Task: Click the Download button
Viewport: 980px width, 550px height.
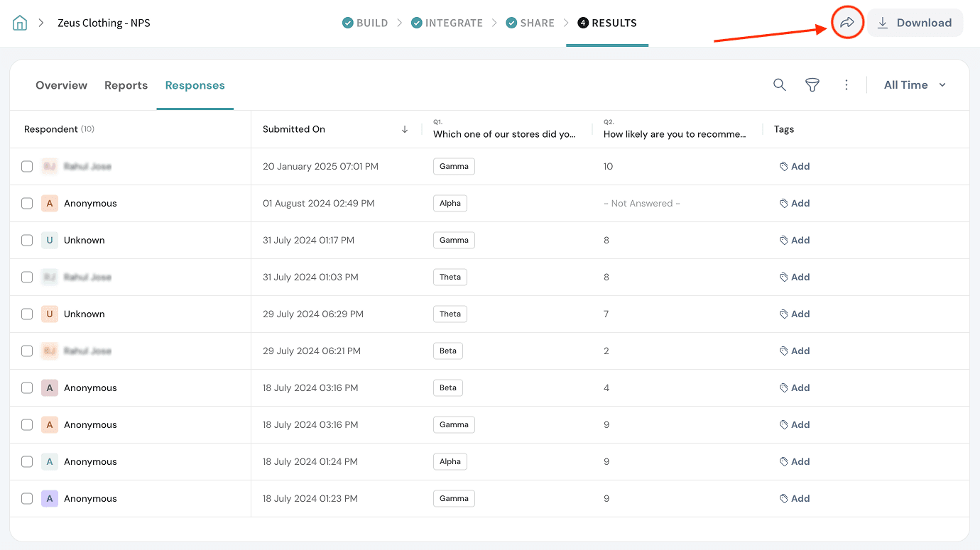Action: [914, 23]
